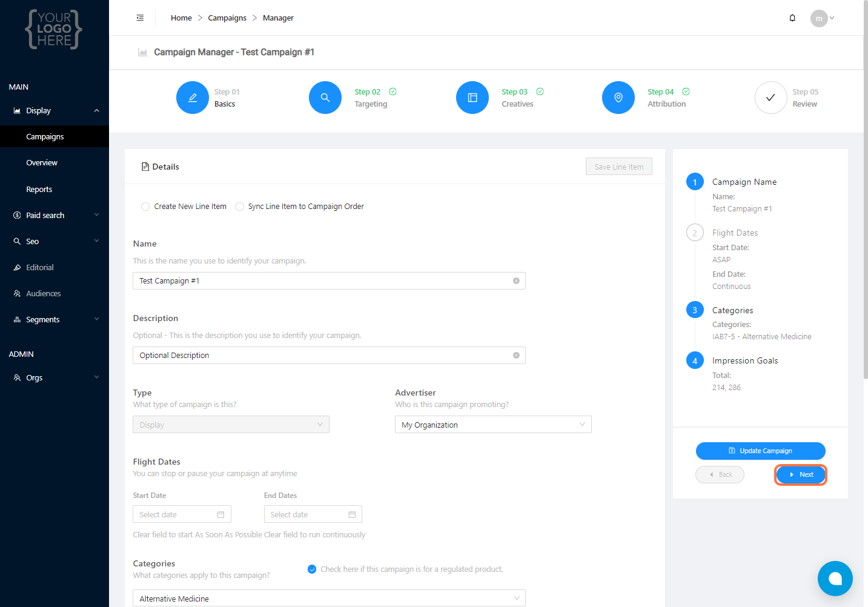868x607 pixels.
Task: Click the Start Date select date field
Action: (x=182, y=514)
